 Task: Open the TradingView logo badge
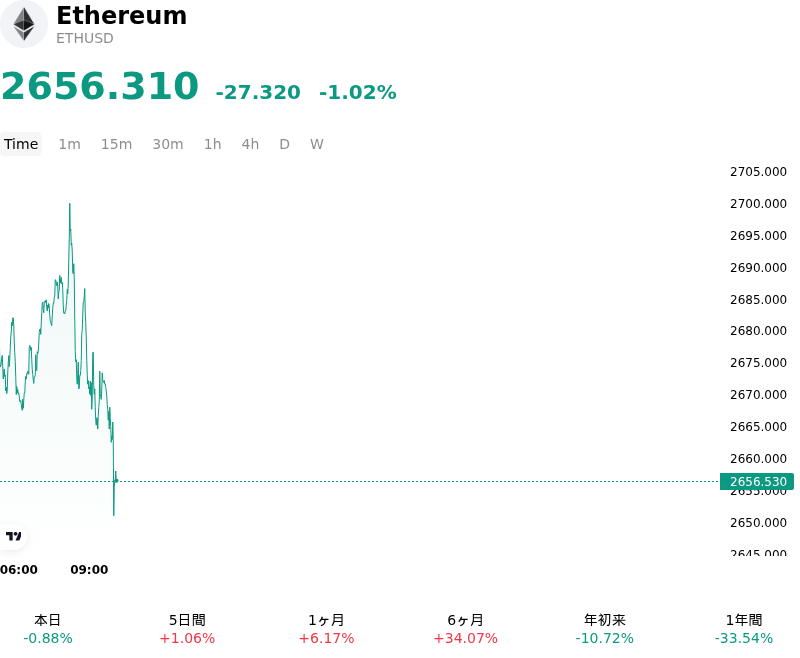pos(13,536)
